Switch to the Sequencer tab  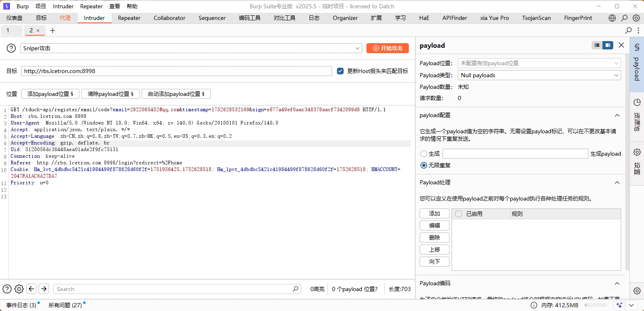point(212,18)
